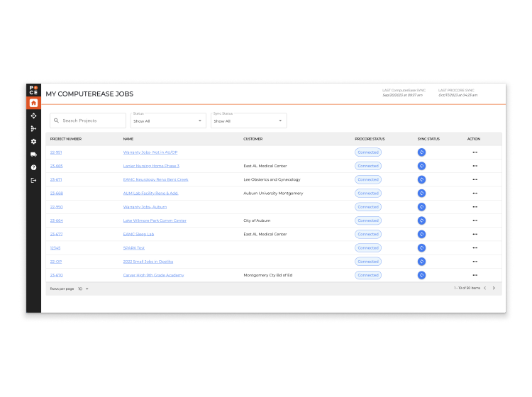Open action menu for AUM Lab Facility Reno
The image size is (532, 397).
pos(475,194)
